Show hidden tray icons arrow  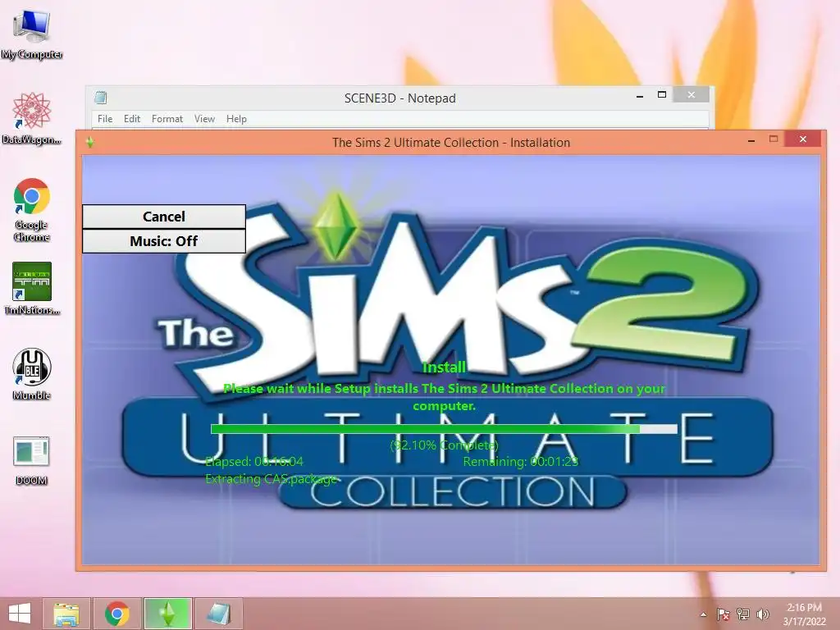(703, 614)
